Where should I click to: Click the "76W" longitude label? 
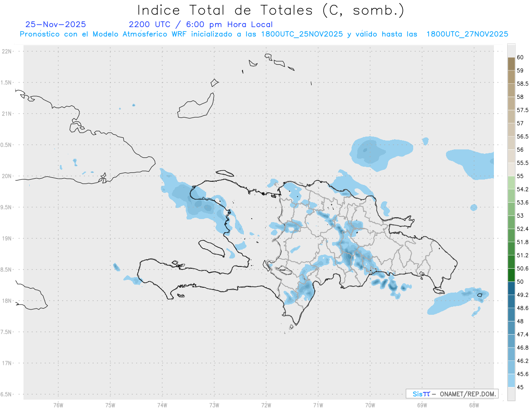[58, 405]
